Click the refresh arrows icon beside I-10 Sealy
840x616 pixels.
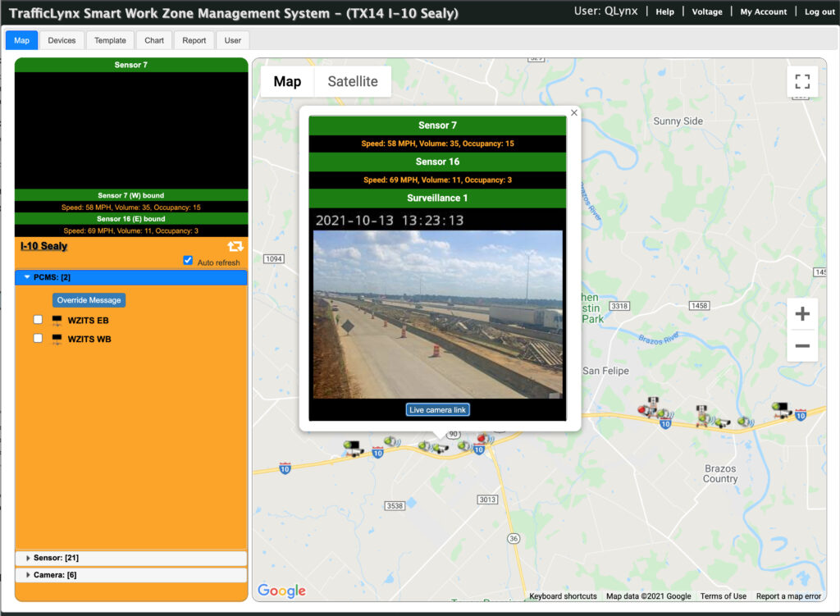[235, 246]
